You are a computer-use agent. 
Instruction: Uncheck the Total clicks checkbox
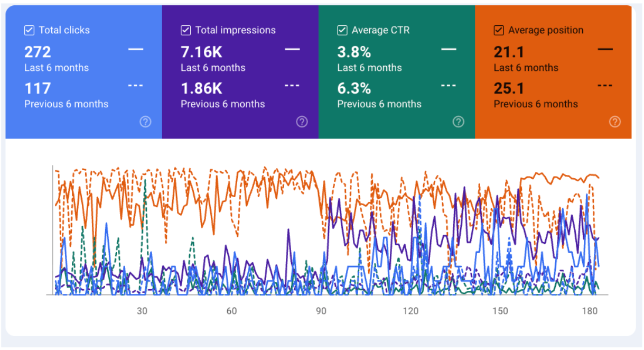[30, 30]
